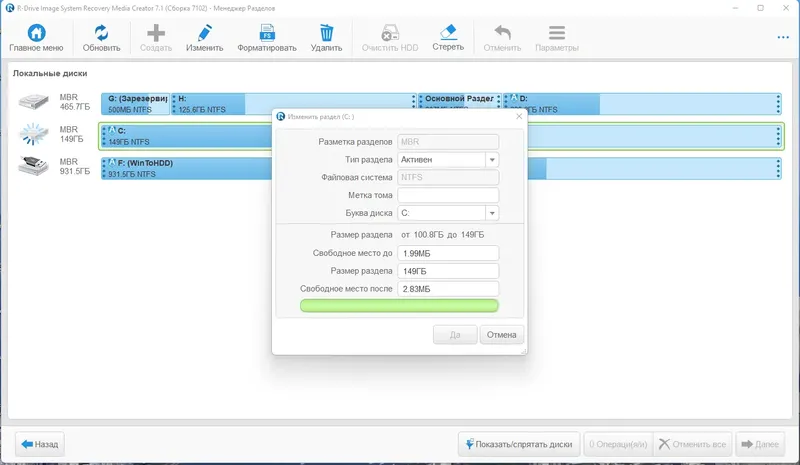Select the D: NTFS partition

click(642, 104)
